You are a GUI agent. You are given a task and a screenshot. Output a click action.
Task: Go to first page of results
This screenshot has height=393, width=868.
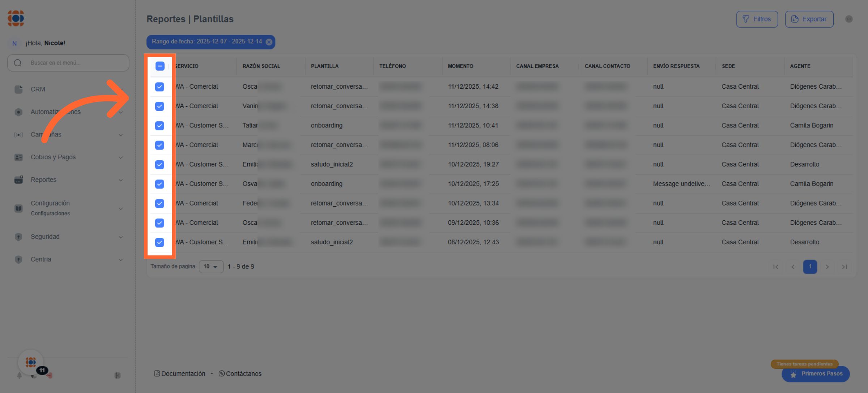point(775,267)
